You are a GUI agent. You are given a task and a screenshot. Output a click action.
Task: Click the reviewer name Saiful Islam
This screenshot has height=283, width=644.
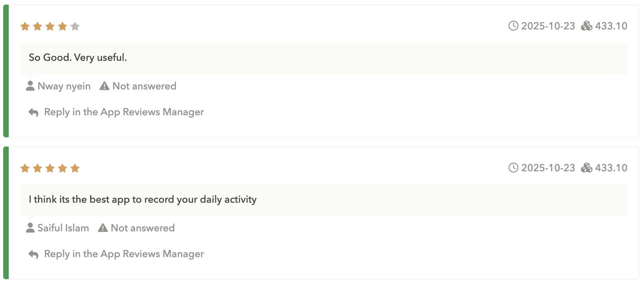63,228
